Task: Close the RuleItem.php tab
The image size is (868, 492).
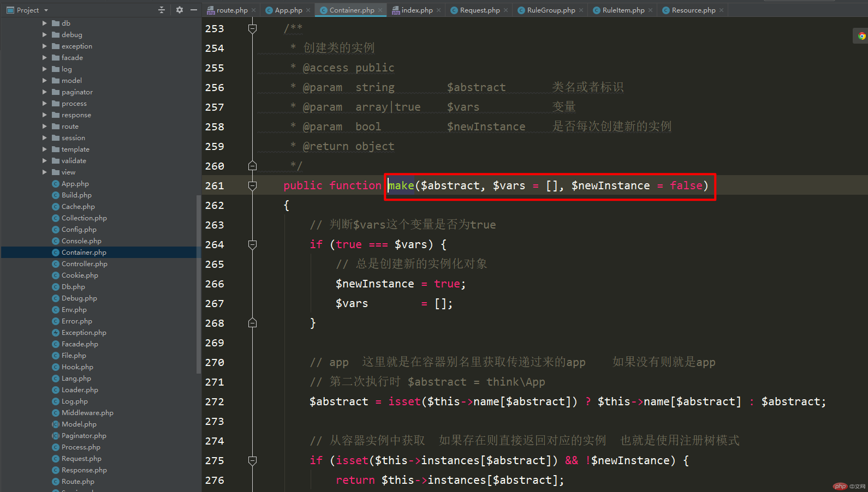Action: tap(651, 10)
